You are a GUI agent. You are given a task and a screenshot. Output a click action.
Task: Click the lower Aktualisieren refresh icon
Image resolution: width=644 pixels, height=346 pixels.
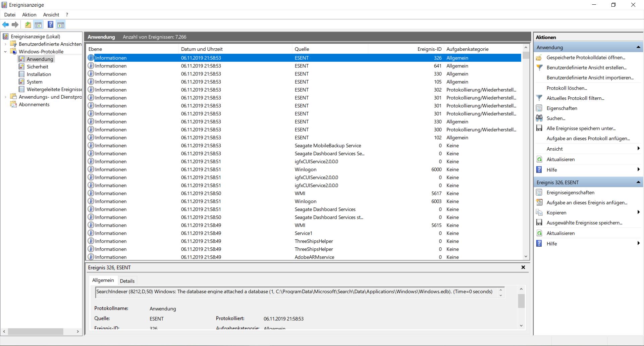coord(539,233)
